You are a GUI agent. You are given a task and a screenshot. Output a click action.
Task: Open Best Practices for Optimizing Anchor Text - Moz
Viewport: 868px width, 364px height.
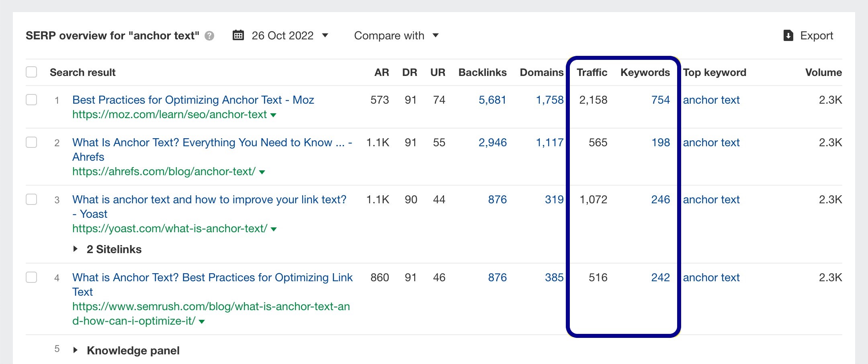pyautogui.click(x=193, y=100)
